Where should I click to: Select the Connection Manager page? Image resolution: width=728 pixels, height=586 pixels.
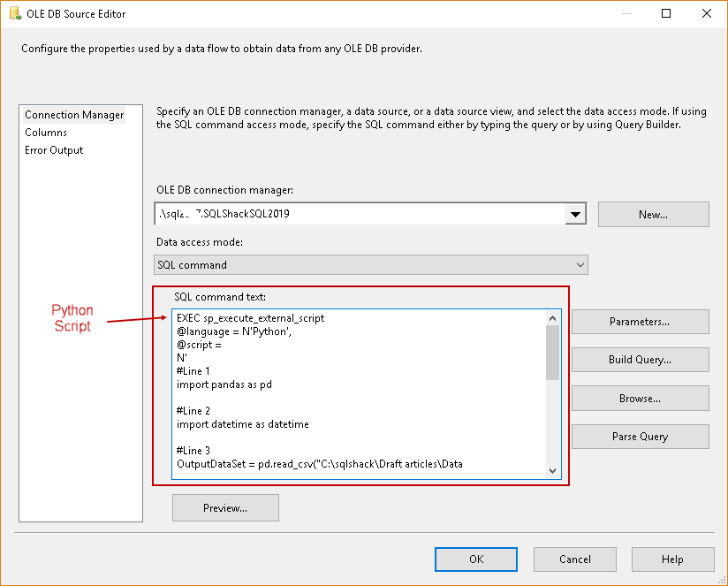[74, 115]
